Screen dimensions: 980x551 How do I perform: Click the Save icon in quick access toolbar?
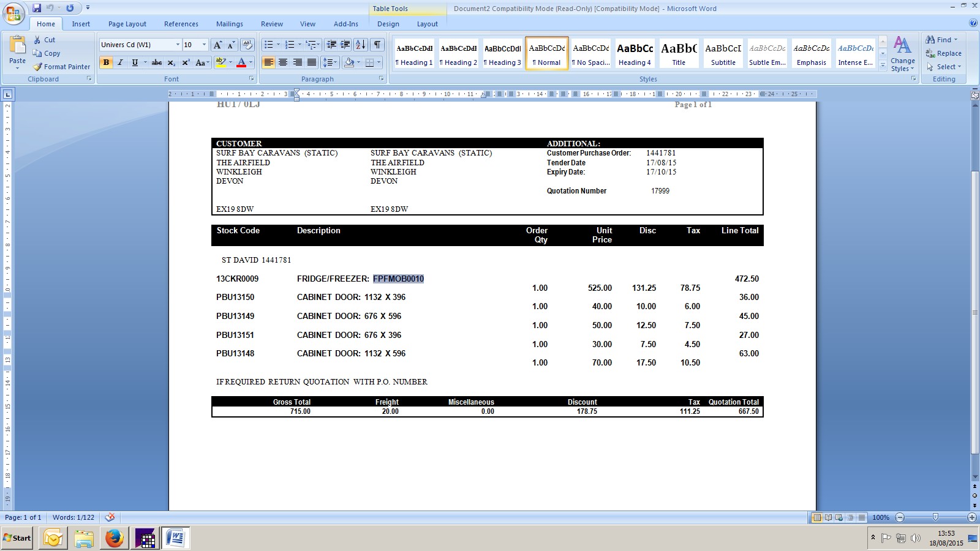coord(37,8)
